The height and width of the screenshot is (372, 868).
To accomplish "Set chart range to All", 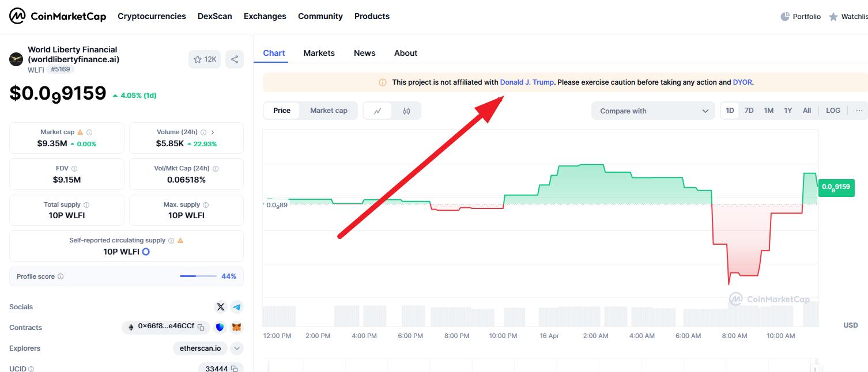I will 807,111.
